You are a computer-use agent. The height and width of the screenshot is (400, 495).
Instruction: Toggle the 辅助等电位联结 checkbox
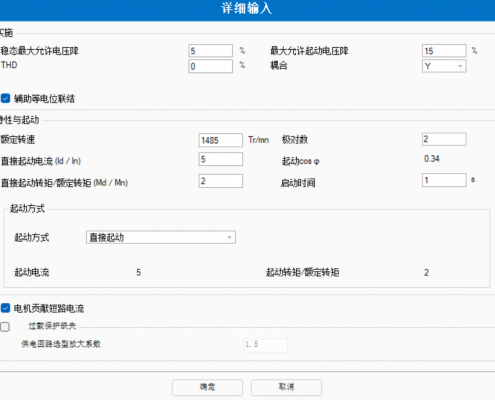coord(6,98)
